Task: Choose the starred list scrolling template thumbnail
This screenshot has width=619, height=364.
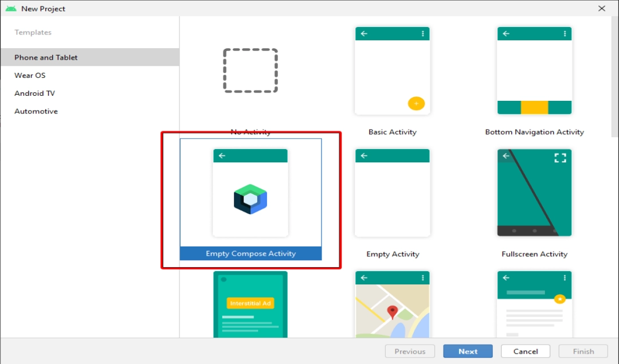Action: click(x=534, y=304)
